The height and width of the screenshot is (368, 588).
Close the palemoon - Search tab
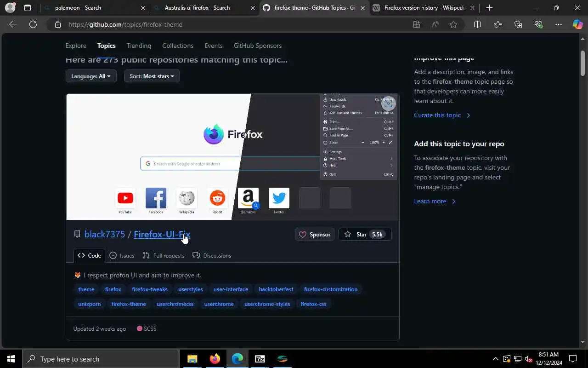tap(143, 8)
